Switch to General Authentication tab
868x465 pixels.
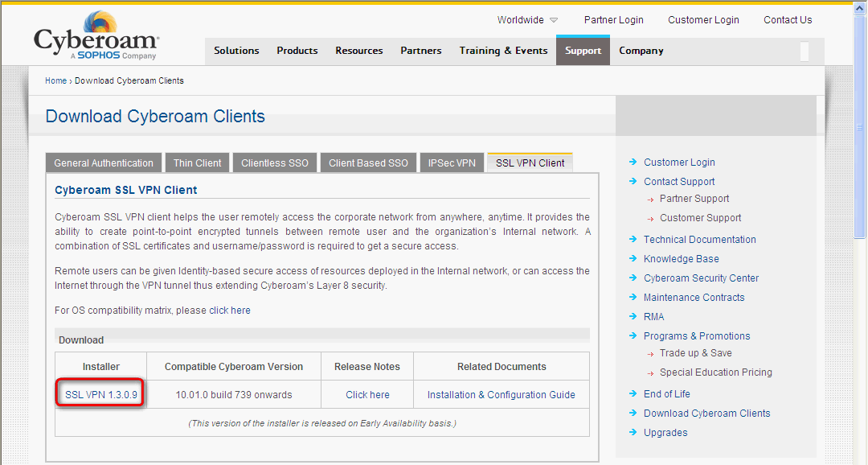click(x=104, y=163)
